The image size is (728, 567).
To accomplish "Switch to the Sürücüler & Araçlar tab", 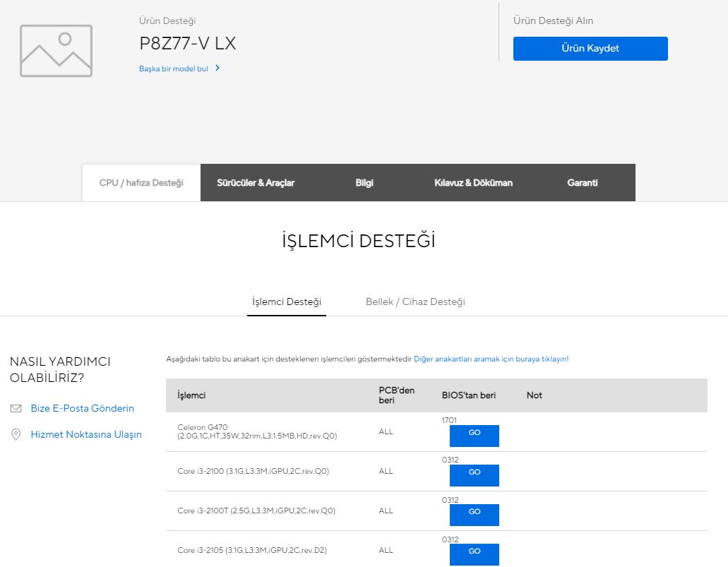I will 256,182.
